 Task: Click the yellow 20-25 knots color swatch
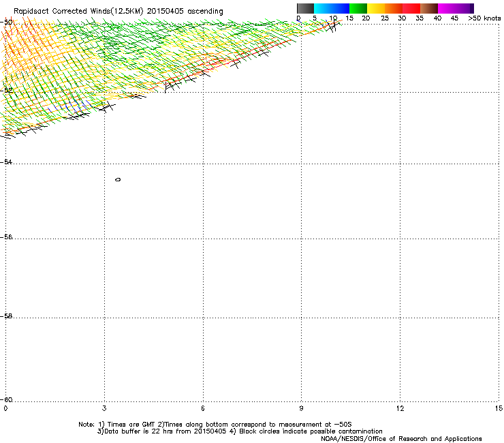(376, 8)
